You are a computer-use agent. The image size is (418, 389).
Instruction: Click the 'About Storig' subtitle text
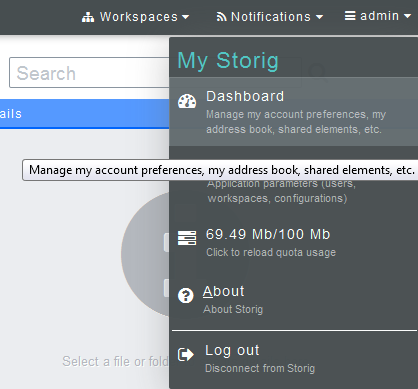coord(233,309)
